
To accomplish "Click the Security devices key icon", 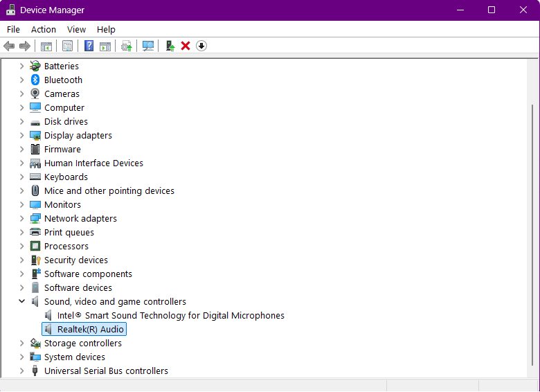I will [35, 260].
